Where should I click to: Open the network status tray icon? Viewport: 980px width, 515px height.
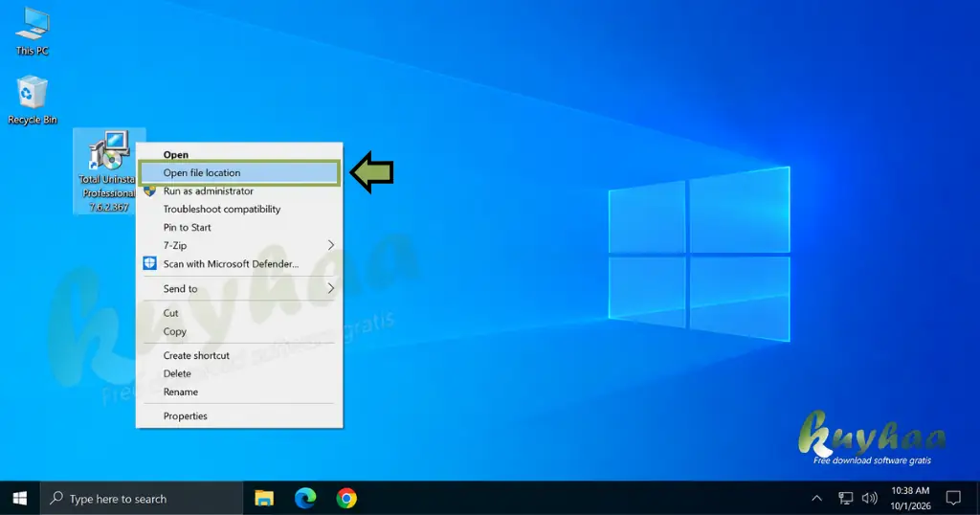845,498
